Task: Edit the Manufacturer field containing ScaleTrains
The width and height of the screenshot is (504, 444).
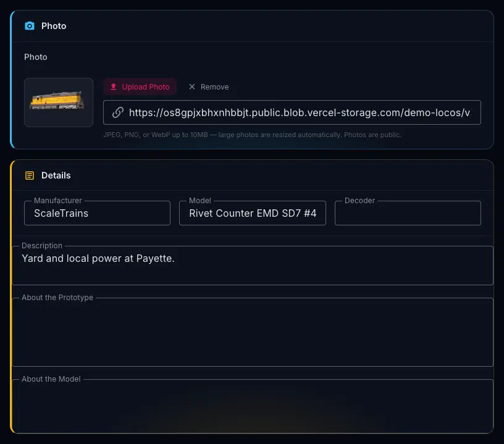Action: 97,213
